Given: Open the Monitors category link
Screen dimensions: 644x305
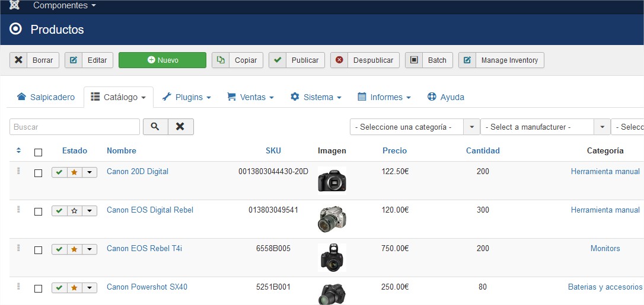Looking at the screenshot, I should point(605,248).
